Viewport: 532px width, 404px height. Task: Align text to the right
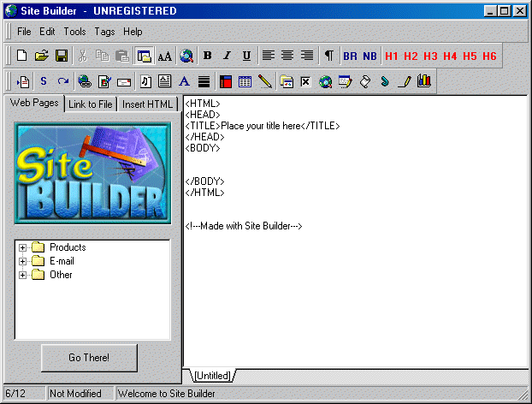click(x=307, y=56)
